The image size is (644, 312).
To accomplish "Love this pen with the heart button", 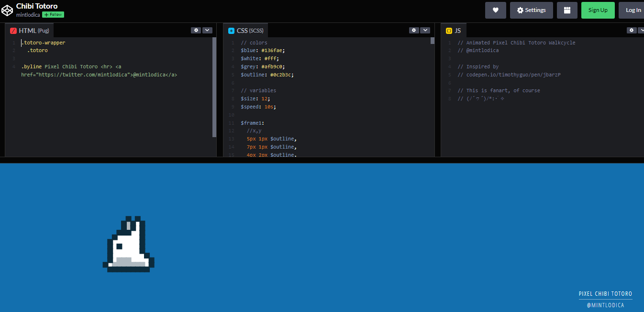I will coord(496,10).
